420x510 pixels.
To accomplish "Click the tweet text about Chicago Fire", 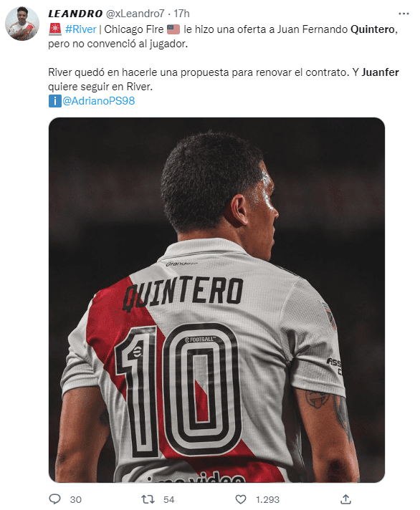I will pyautogui.click(x=223, y=37).
